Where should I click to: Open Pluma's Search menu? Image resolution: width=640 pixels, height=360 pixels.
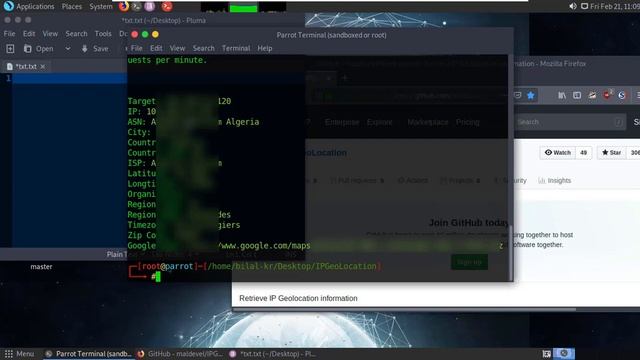76,34
